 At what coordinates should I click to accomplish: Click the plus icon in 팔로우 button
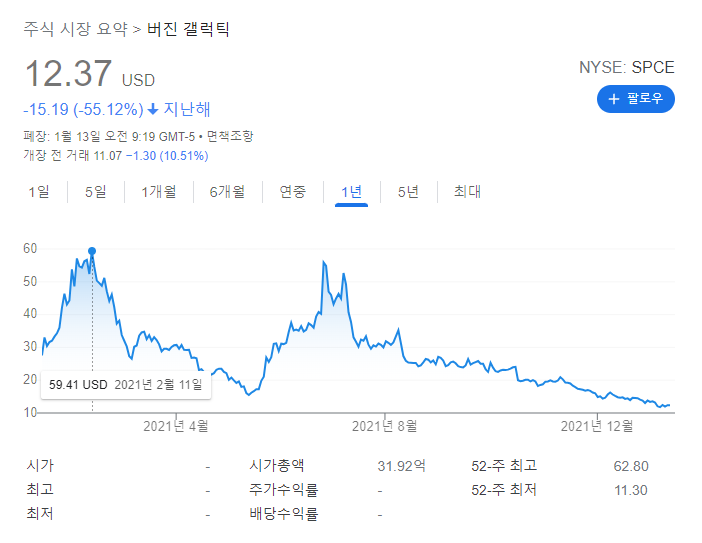(x=614, y=99)
